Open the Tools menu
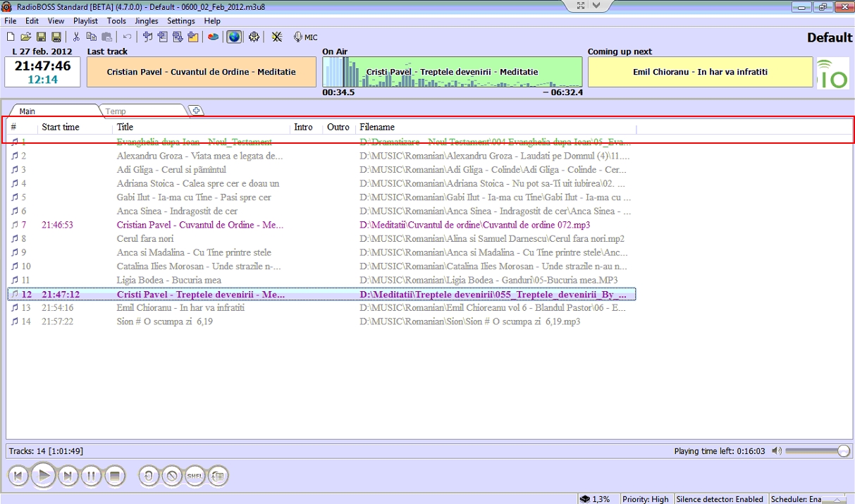 [x=116, y=21]
